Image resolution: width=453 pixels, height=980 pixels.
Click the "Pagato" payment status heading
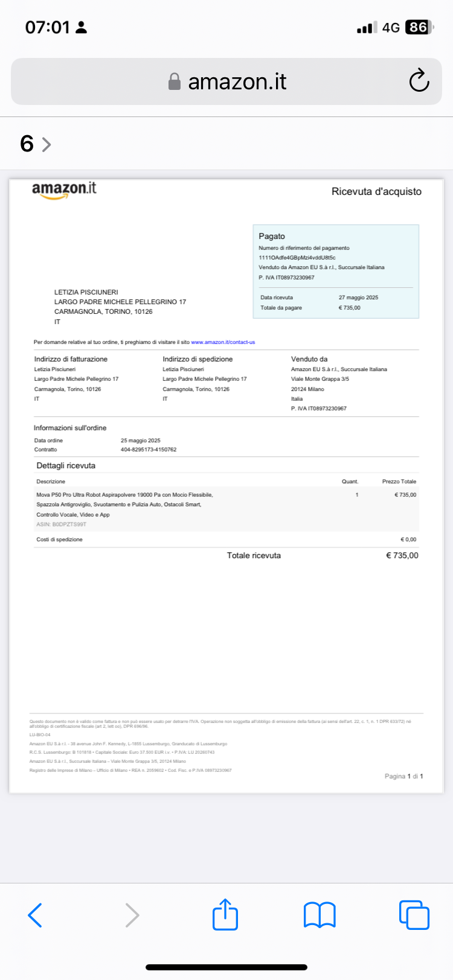click(x=272, y=236)
